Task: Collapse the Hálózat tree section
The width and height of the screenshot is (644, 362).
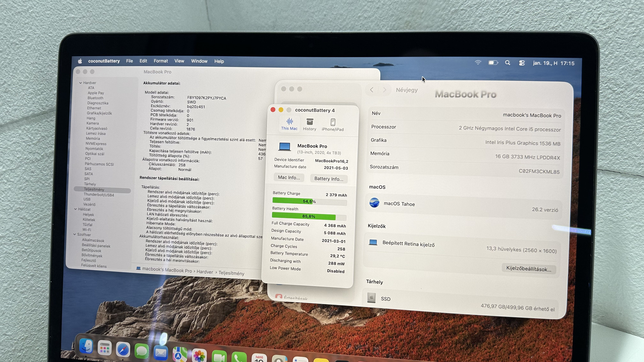Action: tap(76, 209)
